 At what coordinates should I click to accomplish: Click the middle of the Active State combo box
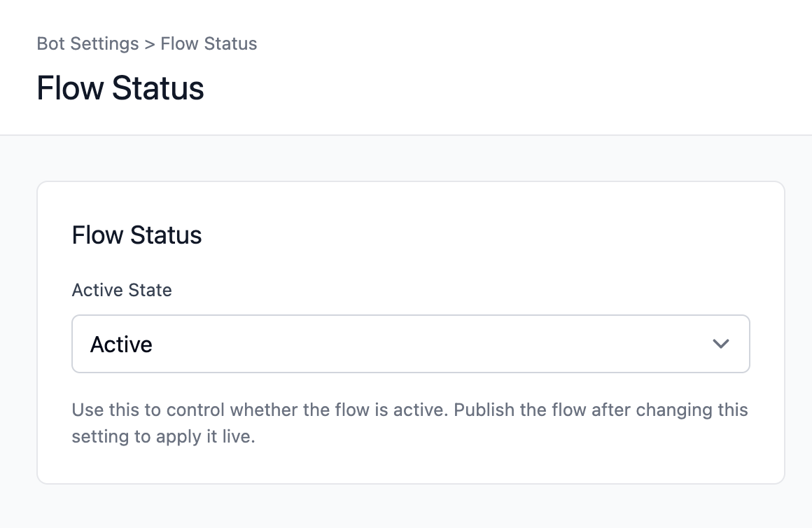(410, 344)
